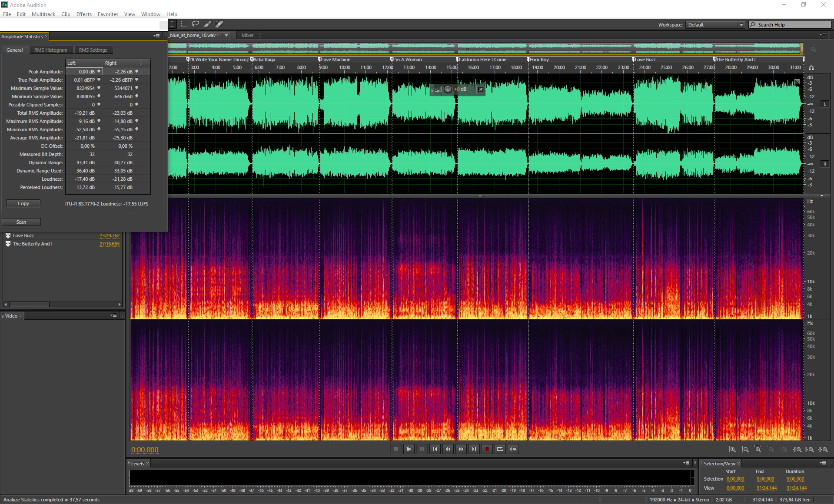
Task: Pin the HUD volume overlay
Action: point(480,90)
